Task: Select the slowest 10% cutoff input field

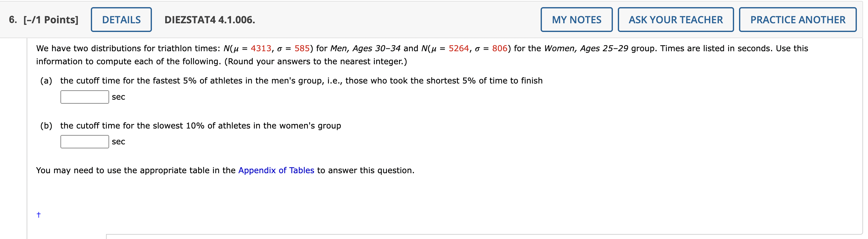Action: pyautogui.click(x=84, y=142)
